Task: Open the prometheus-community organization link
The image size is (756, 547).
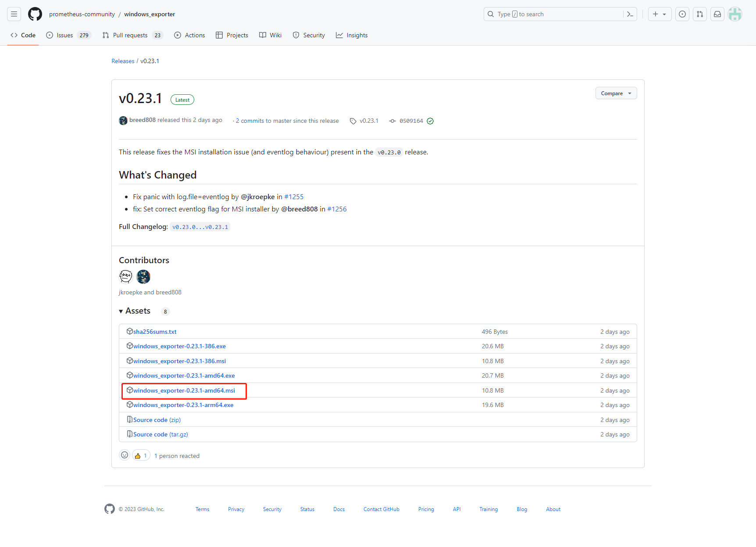Action: (82, 14)
